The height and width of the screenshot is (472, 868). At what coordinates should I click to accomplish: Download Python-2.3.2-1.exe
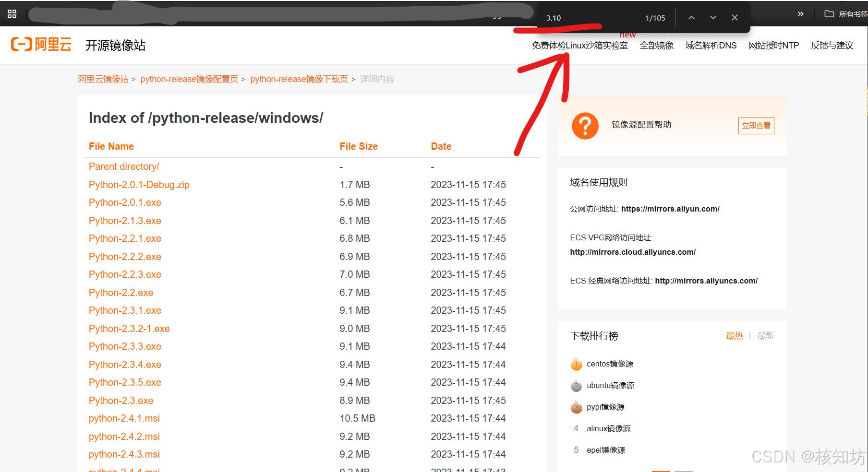(x=129, y=329)
